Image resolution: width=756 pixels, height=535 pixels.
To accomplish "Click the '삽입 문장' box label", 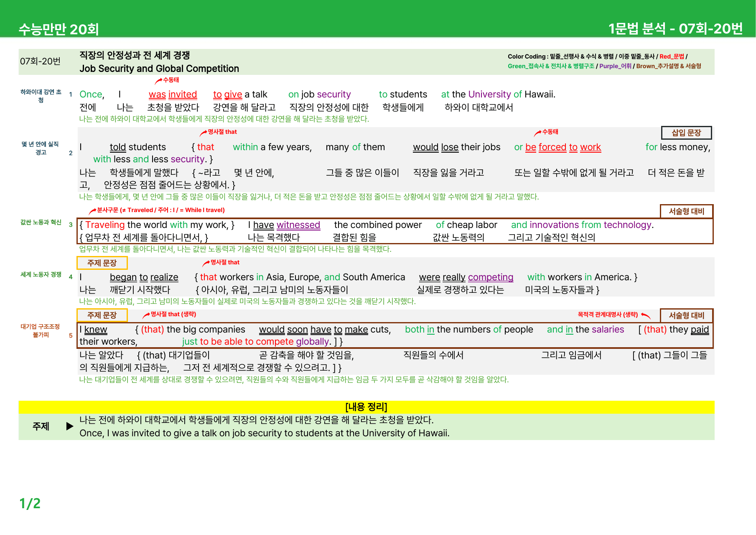I will 686,133.
